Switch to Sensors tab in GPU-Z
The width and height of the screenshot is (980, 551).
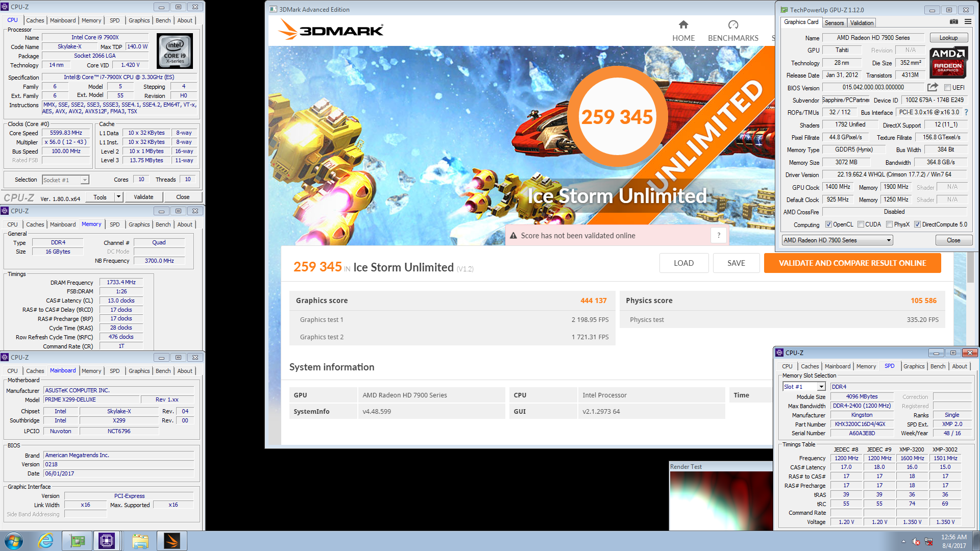834,23
